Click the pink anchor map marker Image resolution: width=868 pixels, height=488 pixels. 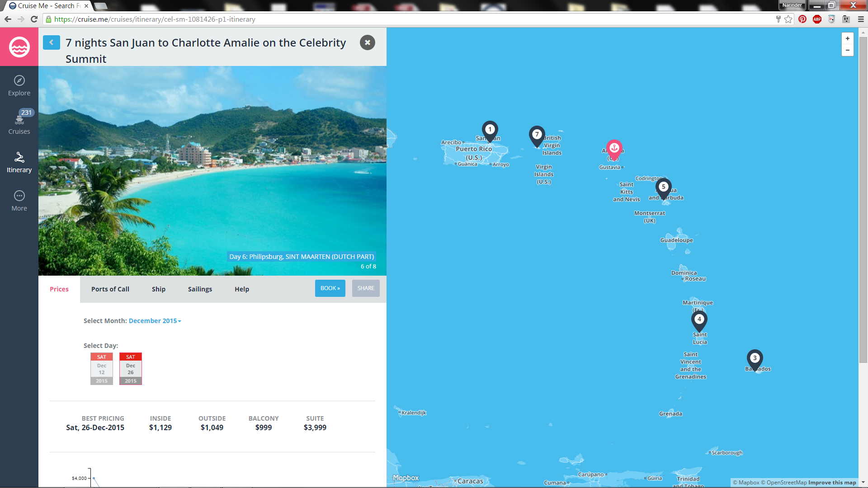click(x=614, y=148)
